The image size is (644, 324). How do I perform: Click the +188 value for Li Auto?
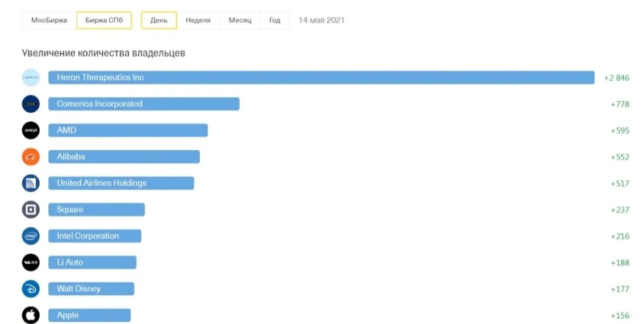(x=620, y=263)
